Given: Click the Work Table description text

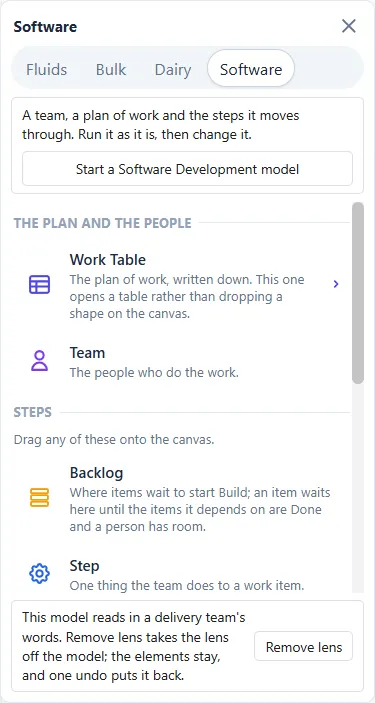Looking at the screenshot, I should [x=187, y=296].
